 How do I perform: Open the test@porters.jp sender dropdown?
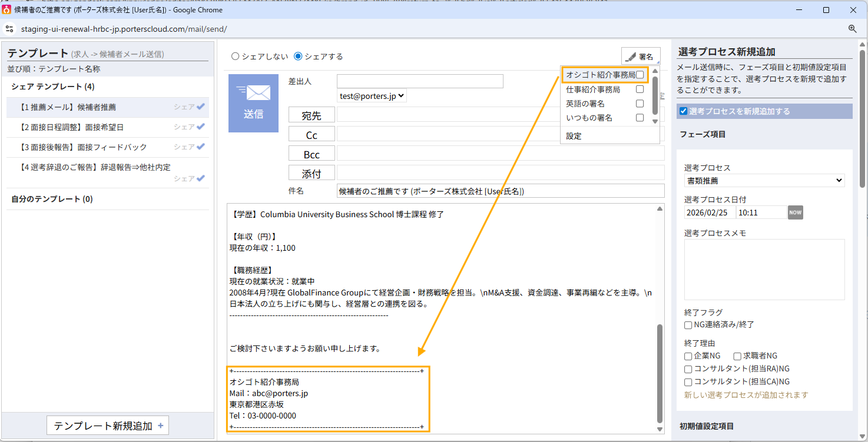coord(372,96)
